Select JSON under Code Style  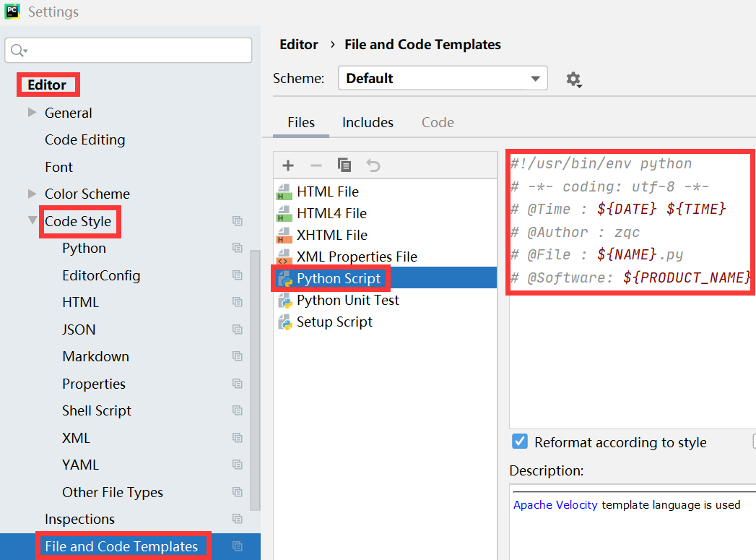(79, 330)
